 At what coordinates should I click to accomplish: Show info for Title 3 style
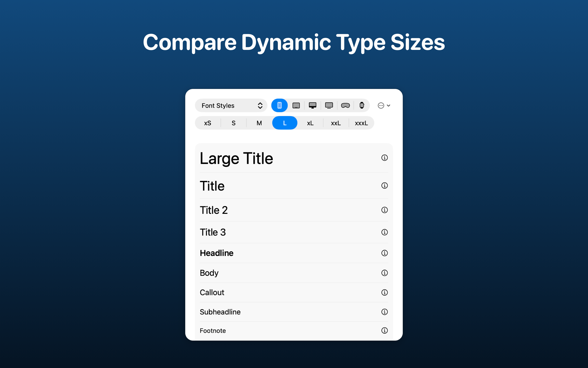point(384,232)
